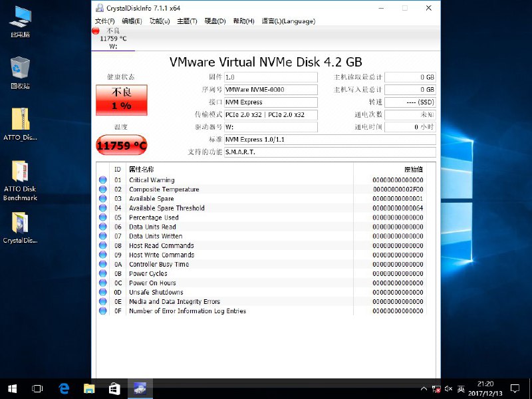Image resolution: width=532 pixels, height=399 pixels.
Task: Open the 主题(T) menu
Action: [x=187, y=21]
